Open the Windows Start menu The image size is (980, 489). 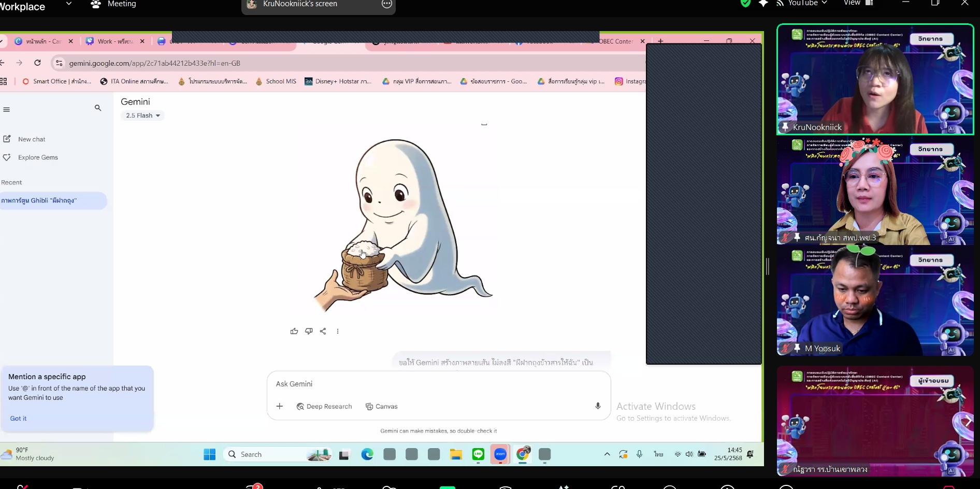coord(210,454)
